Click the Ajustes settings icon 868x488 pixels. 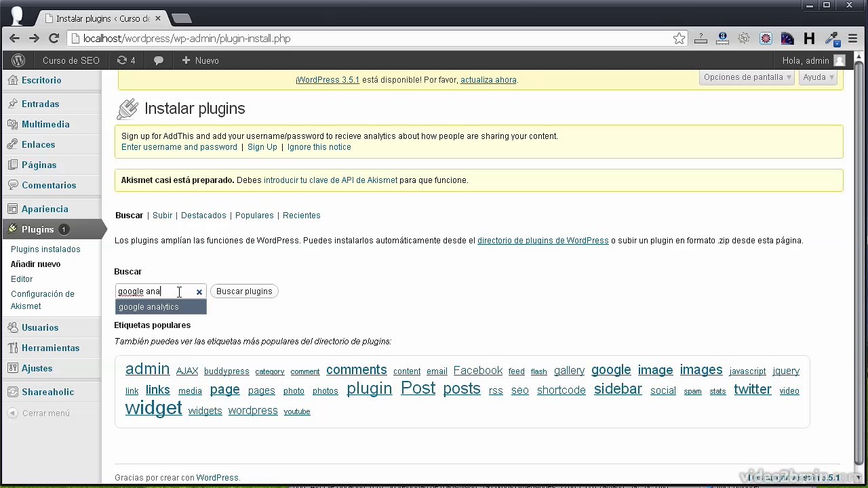pos(12,368)
